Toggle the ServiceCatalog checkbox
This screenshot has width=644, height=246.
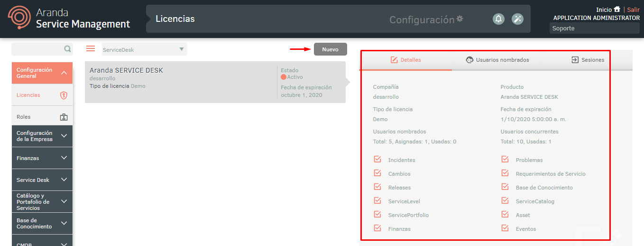(505, 201)
